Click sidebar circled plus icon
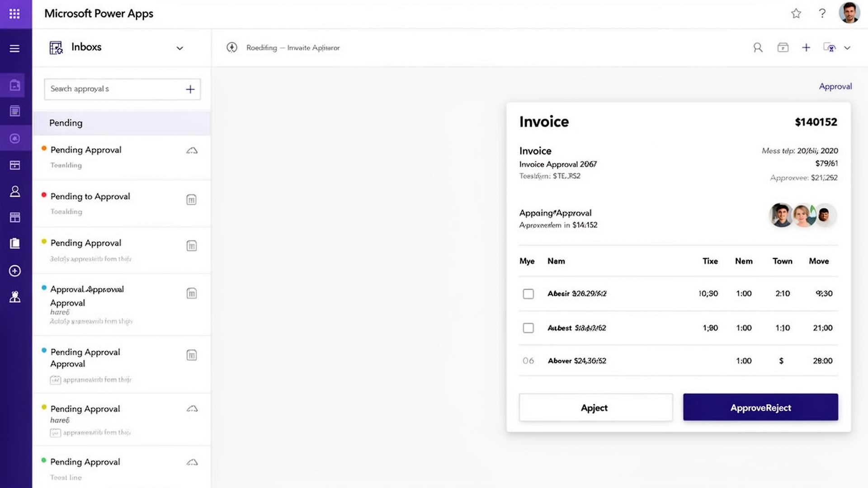This screenshot has width=868, height=488. (15, 271)
